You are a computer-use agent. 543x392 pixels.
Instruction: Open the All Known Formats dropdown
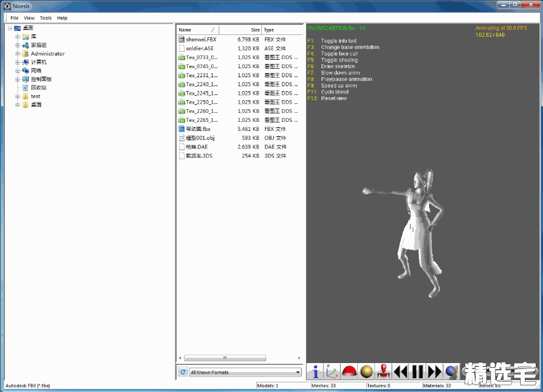(x=245, y=372)
